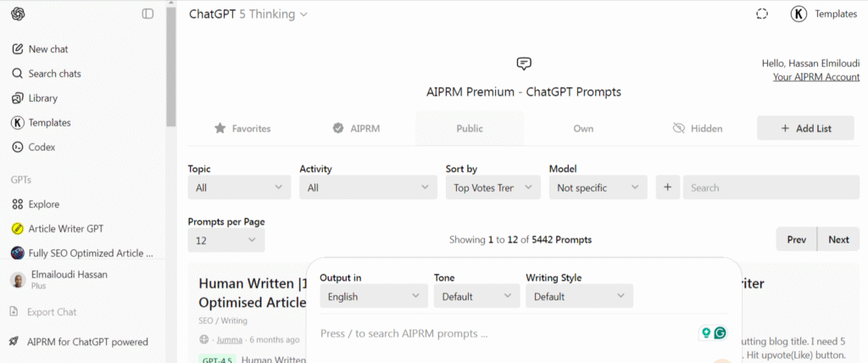Open the Favorites tab
This screenshot has height=363, width=868.
coord(242,129)
